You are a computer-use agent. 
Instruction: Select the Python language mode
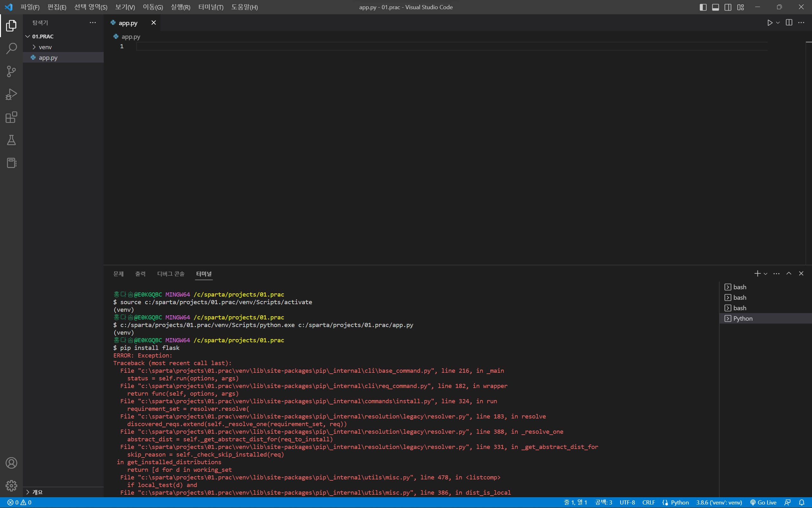point(680,503)
